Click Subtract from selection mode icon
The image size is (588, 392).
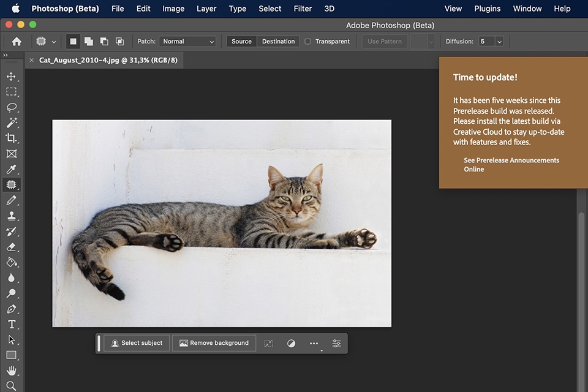[x=104, y=41]
